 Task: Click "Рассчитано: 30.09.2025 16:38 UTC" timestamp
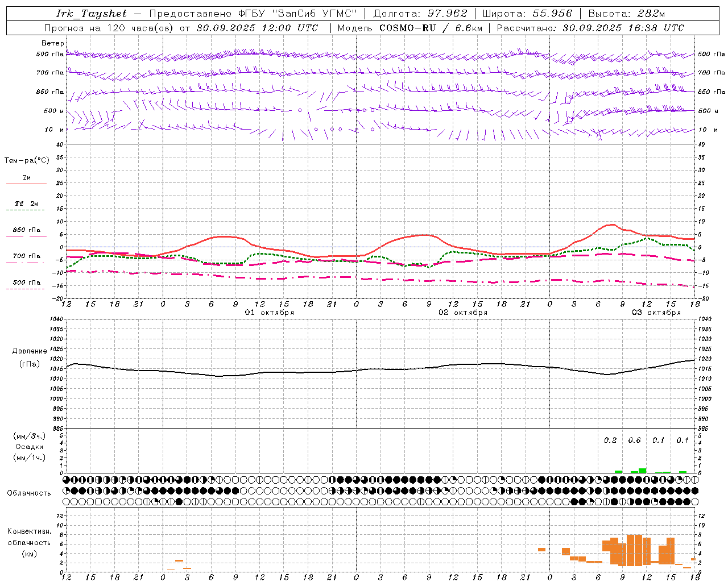(x=590, y=28)
